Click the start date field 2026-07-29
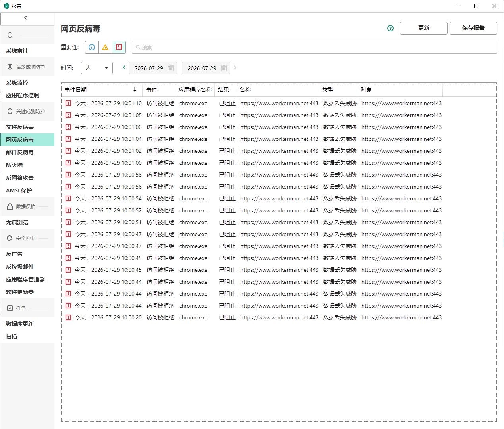This screenshot has width=504, height=429. 153,68
